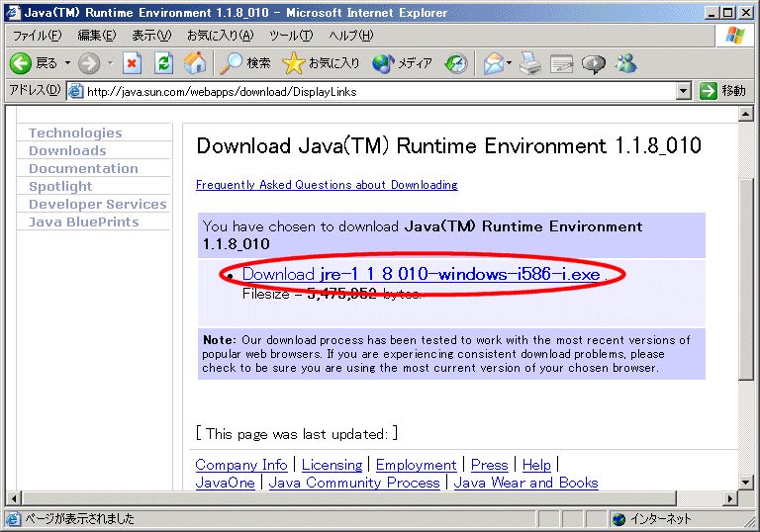Show History with the clock icon
Viewport: 760px width, 532px height.
(456, 63)
